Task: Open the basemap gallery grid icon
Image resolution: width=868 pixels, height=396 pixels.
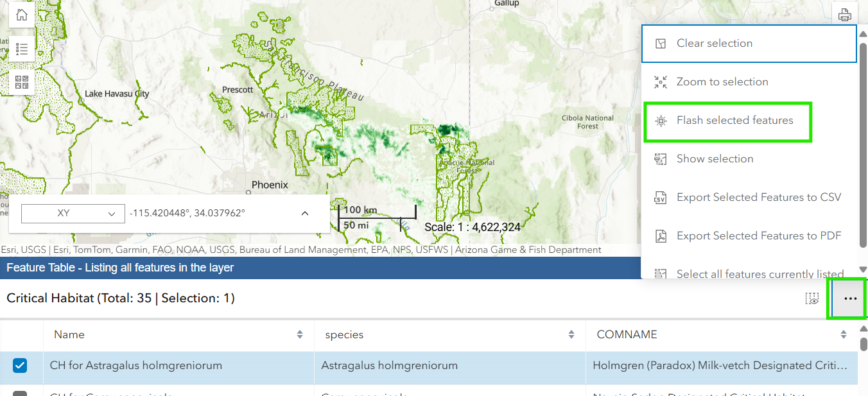Action: [x=22, y=82]
